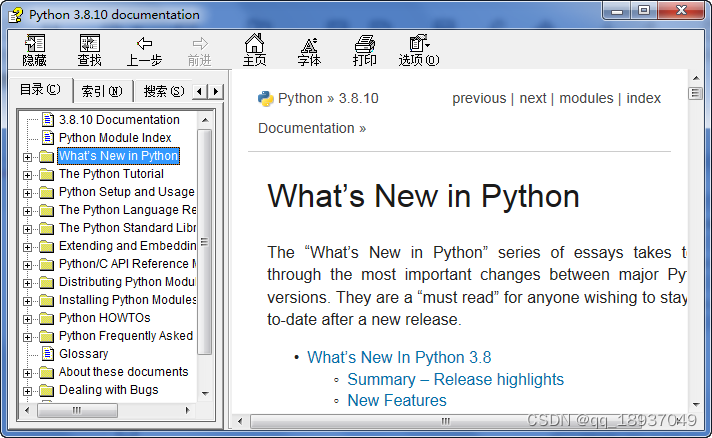Expand About these documents node
Screen dimensions: 712x438
pos(28,373)
